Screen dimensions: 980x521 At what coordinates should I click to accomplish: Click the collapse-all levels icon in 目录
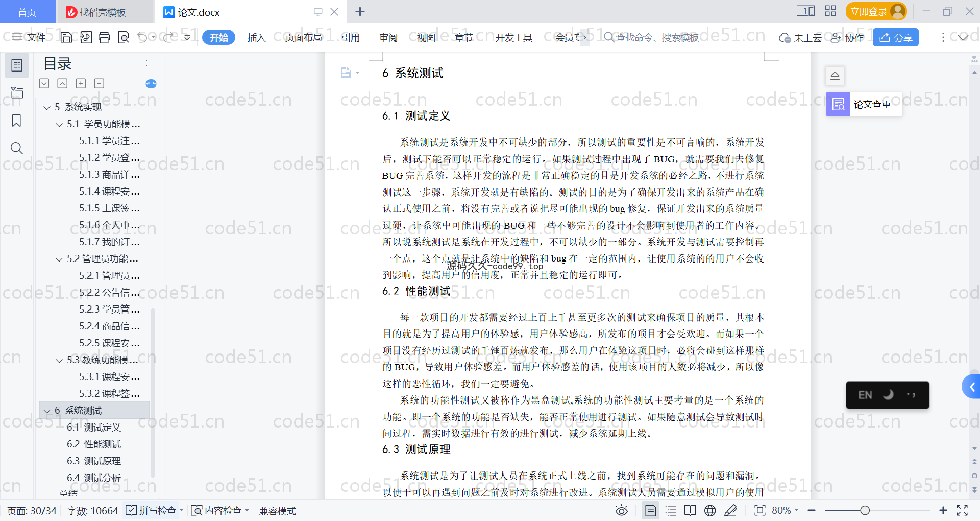pyautogui.click(x=44, y=83)
